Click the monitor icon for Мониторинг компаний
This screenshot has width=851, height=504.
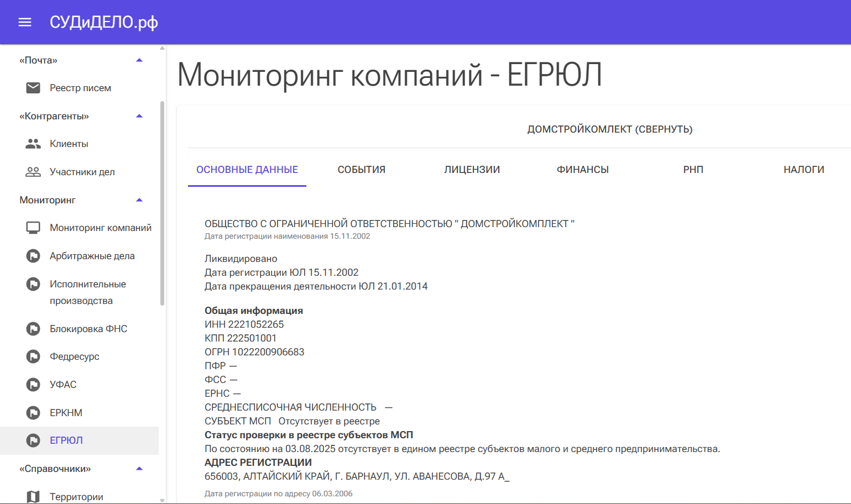(33, 228)
